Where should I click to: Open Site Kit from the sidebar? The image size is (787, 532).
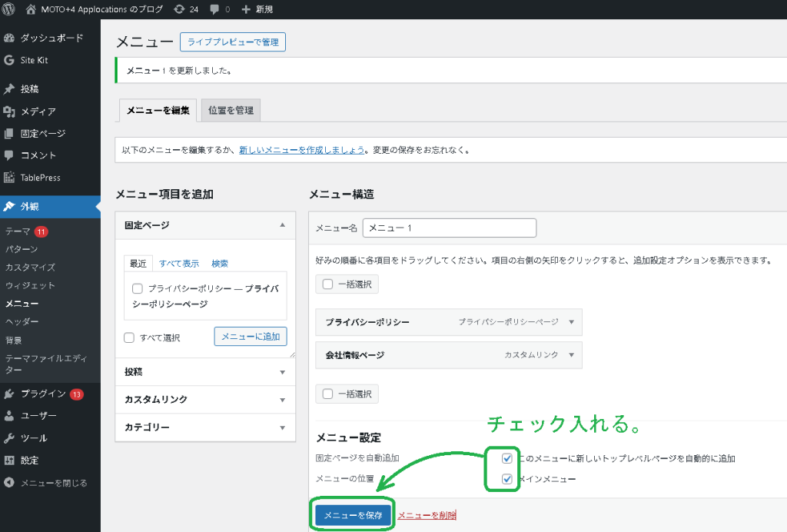click(x=34, y=60)
